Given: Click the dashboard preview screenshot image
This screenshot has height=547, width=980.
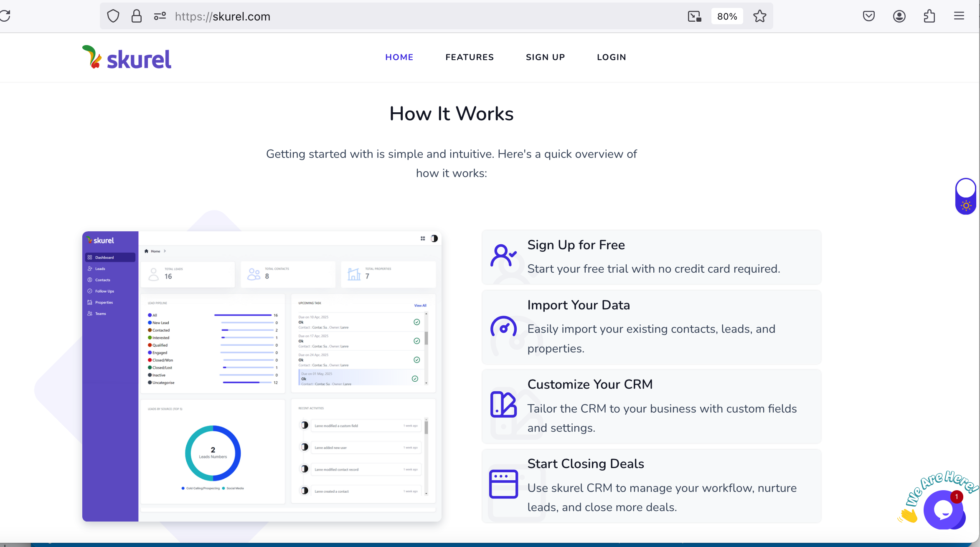Looking at the screenshot, I should [x=262, y=376].
